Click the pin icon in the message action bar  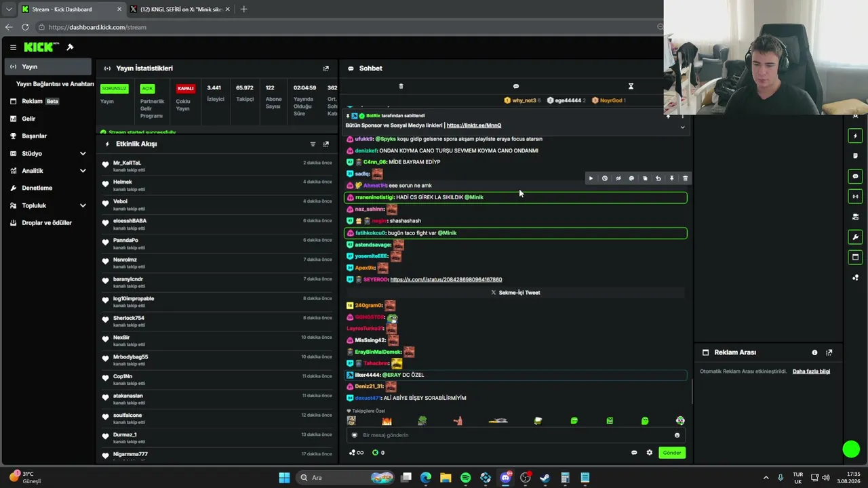(x=671, y=178)
